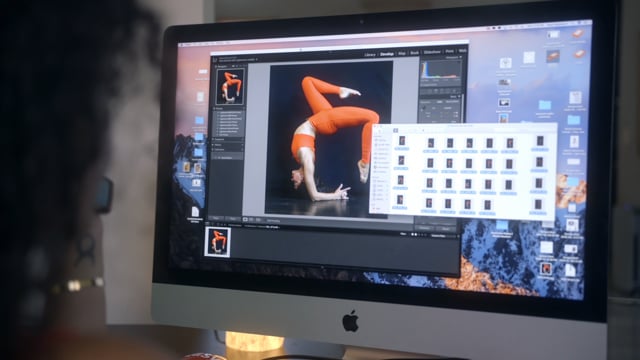Image resolution: width=640 pixels, height=360 pixels.
Task: Collapse the Histogram panel
Action: click(x=452, y=58)
